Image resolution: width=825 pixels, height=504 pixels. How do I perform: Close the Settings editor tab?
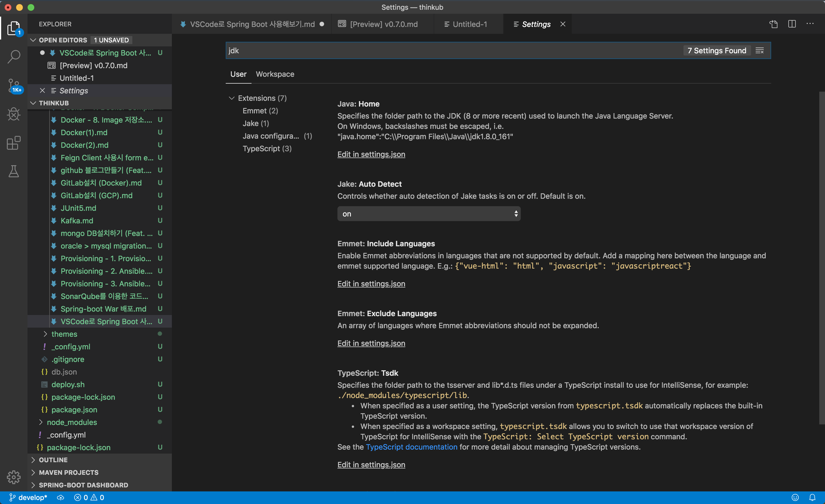[563, 24]
